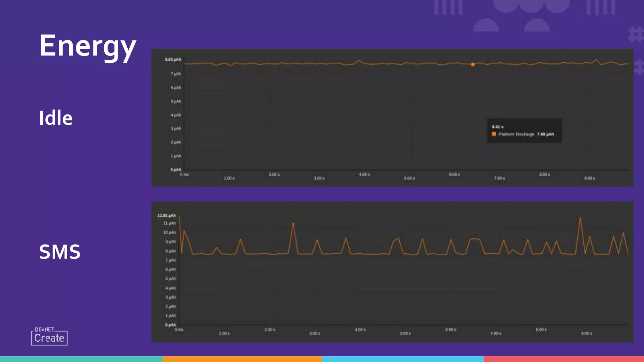644x362 pixels.
Task: Click the 7 µAh label on the Idle y-axis
Action: point(176,74)
